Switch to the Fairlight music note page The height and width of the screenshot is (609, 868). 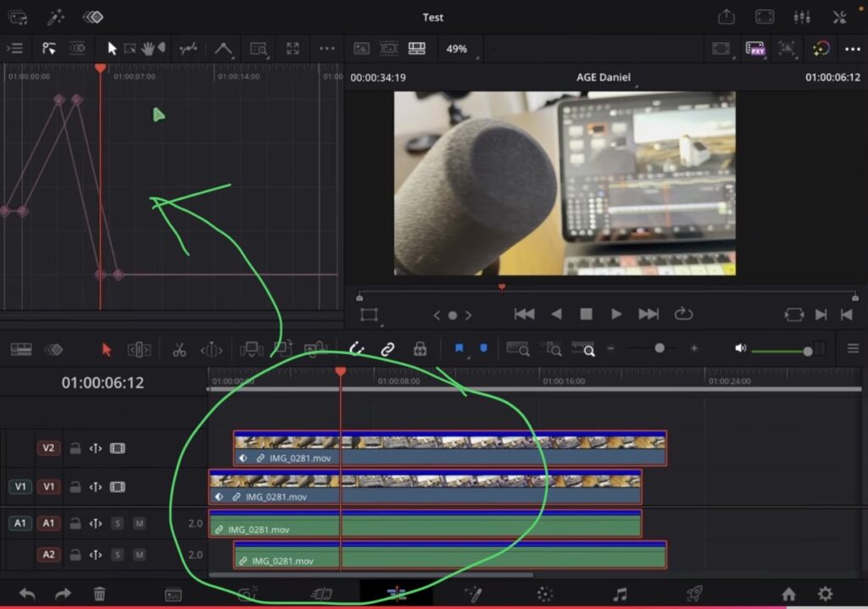pyautogui.click(x=620, y=594)
